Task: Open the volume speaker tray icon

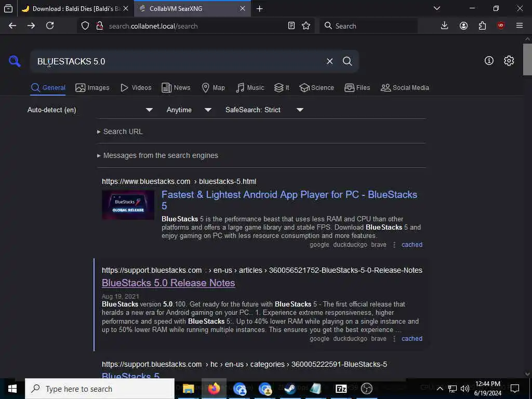Action: pos(465,389)
